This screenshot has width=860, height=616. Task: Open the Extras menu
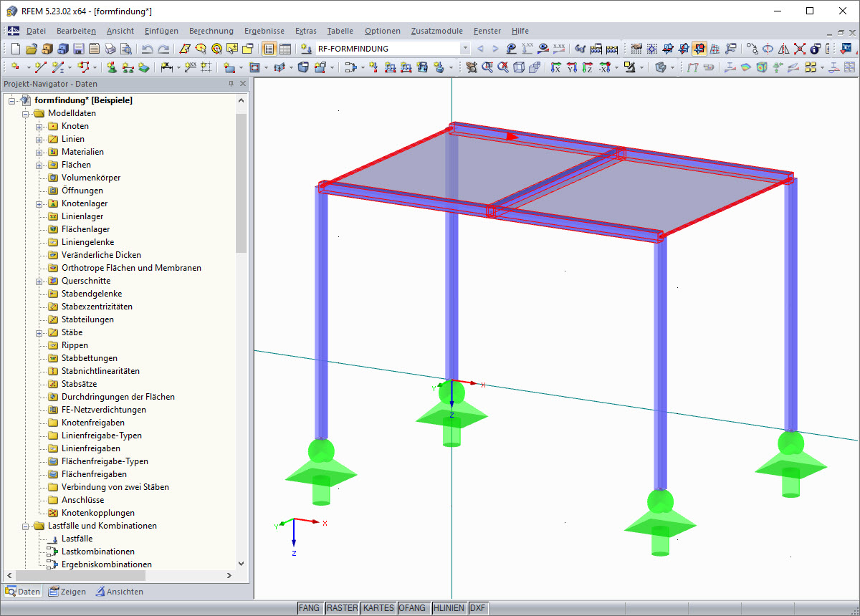[x=306, y=31]
